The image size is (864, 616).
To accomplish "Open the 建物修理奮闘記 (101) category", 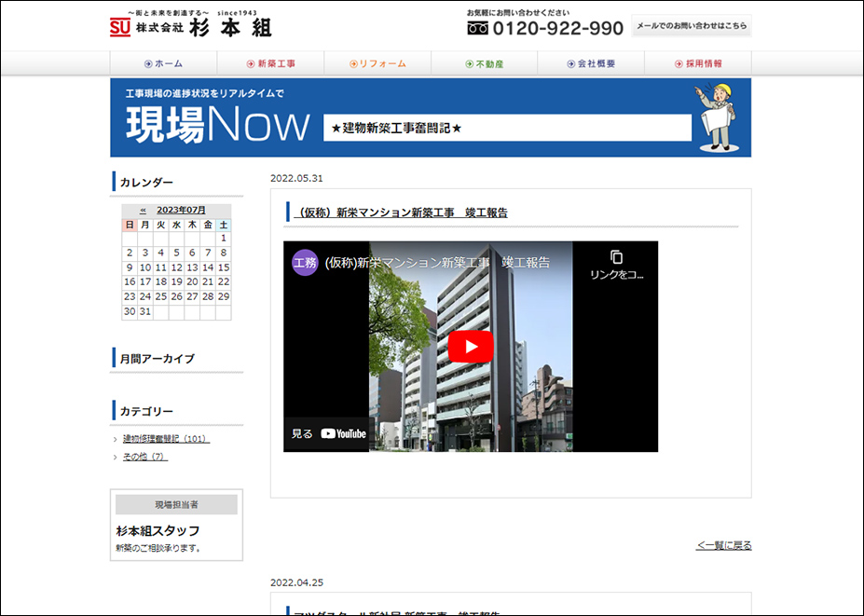I will 166,438.
